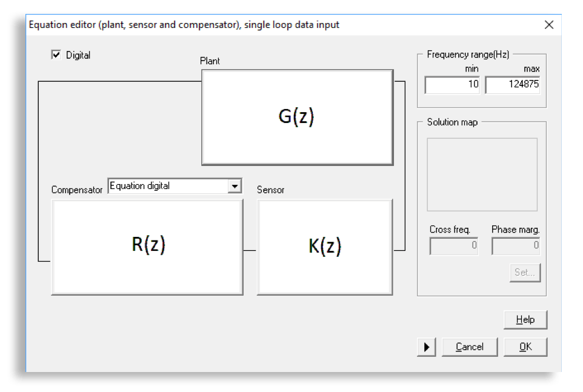Confirm the dialog with OK
Image resolution: width=583 pixels, height=392 pixels.
525,347
